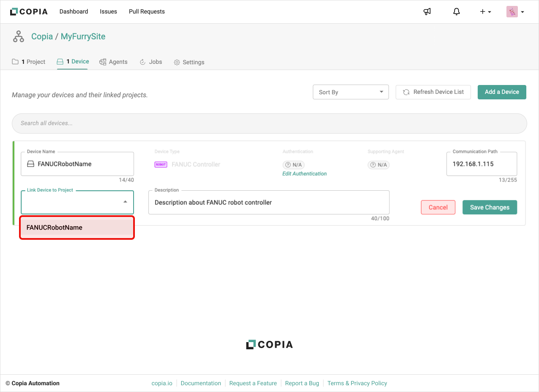Go to the Settings tab

click(x=189, y=62)
